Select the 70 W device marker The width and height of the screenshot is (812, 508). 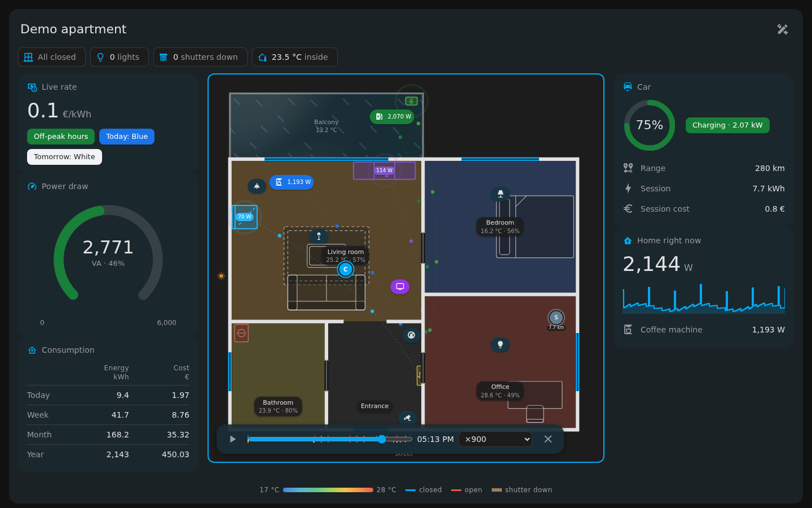(245, 217)
